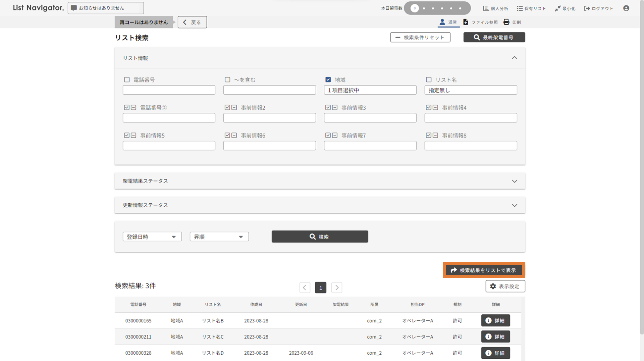Expand the 架電結果ステータス section

[514, 181]
